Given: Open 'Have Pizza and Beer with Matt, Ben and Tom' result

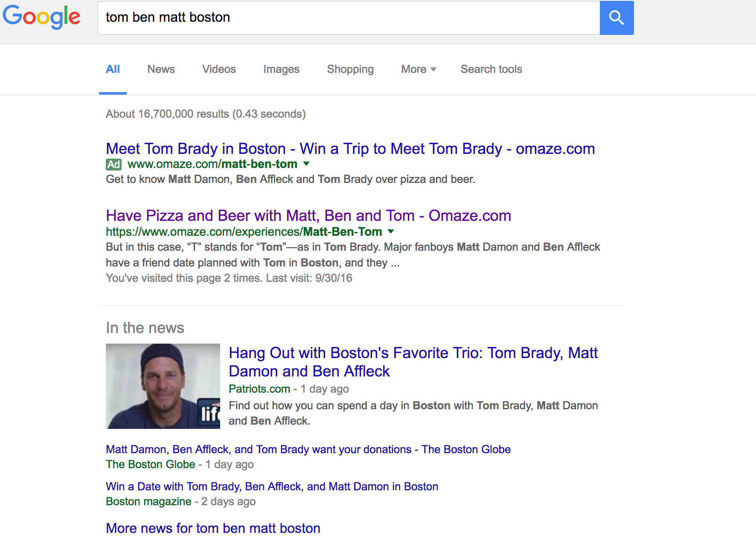Looking at the screenshot, I should (308, 216).
